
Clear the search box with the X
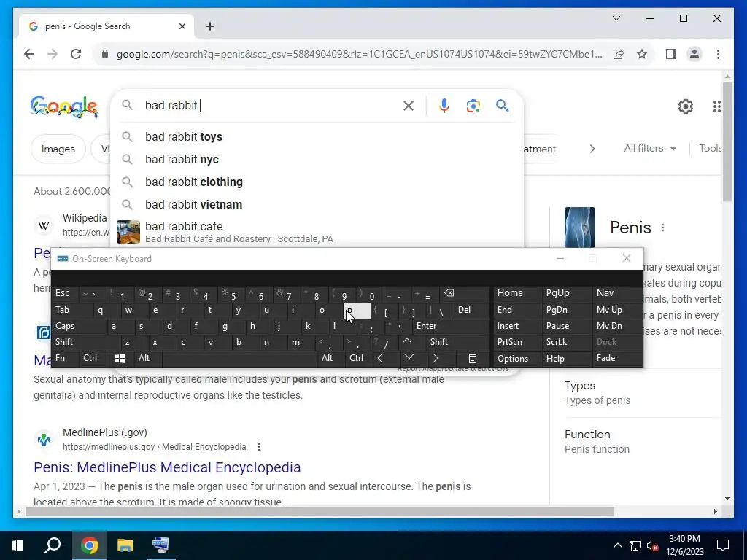coord(409,106)
